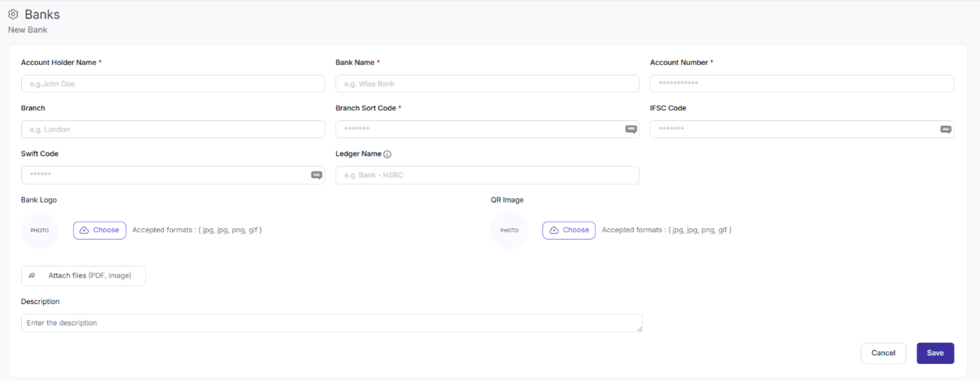Focus the Bank Name input field
The image size is (980, 381).
coord(486,84)
